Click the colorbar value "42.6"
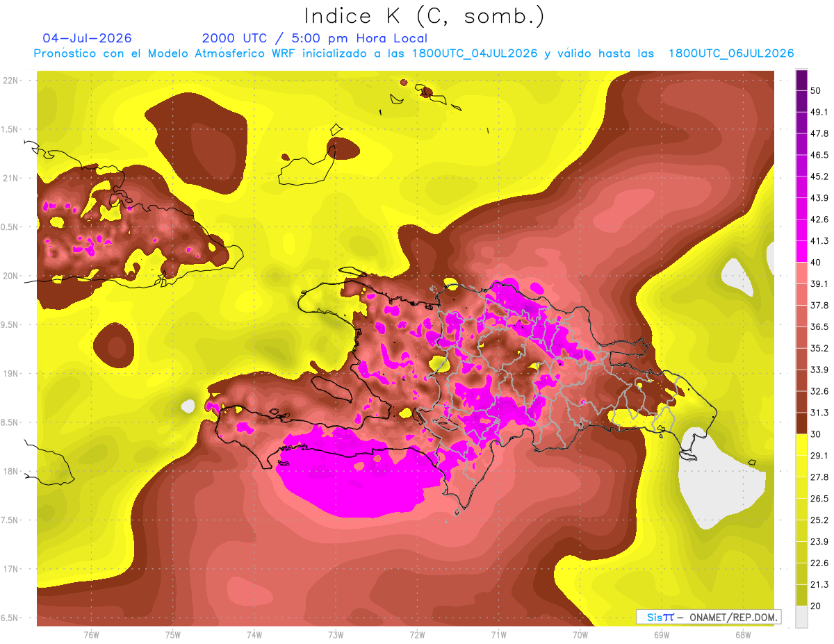 click(x=820, y=220)
